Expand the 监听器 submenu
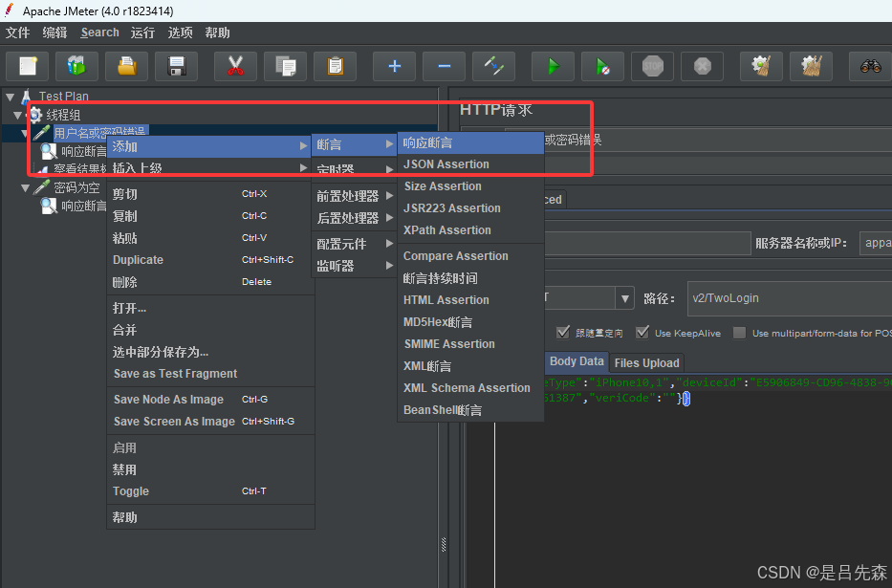Image resolution: width=892 pixels, height=588 pixels. pos(355,266)
